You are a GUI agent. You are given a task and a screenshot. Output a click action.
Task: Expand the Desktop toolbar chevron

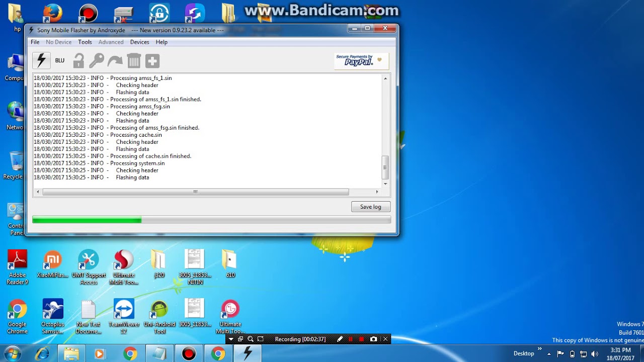pos(540,348)
